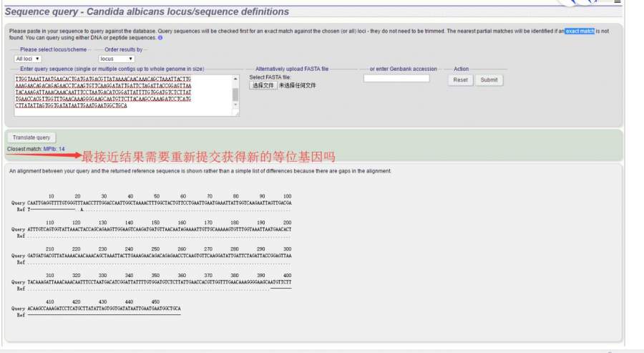Click the resize grip of sequence text area
This screenshot has width=644, height=353.
point(237,114)
